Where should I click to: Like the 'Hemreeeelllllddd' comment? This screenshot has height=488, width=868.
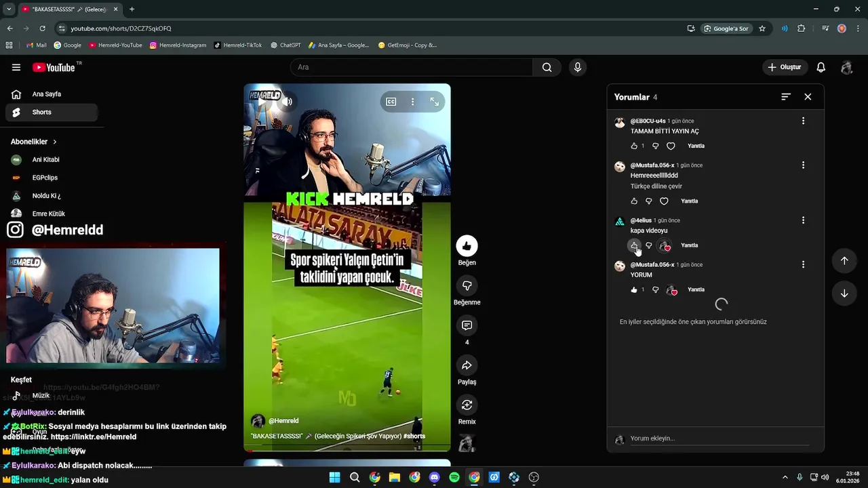coord(634,201)
